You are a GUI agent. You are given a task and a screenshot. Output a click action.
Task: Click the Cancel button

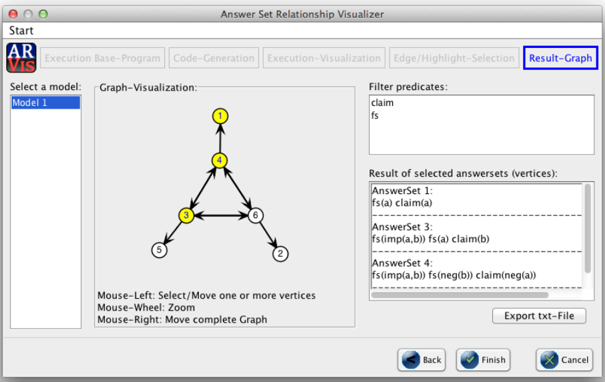(564, 360)
